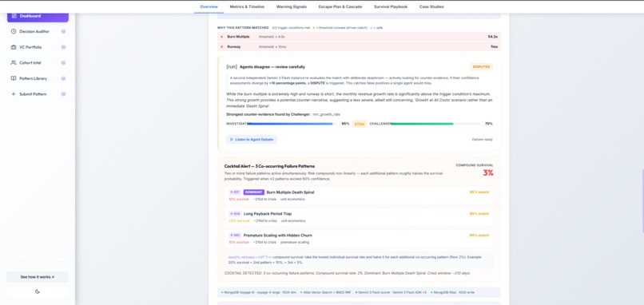Image resolution: width=644 pixels, height=305 pixels.
Task: Select the Premature Scaling with Hidden Churn pattern
Action: coord(359,239)
